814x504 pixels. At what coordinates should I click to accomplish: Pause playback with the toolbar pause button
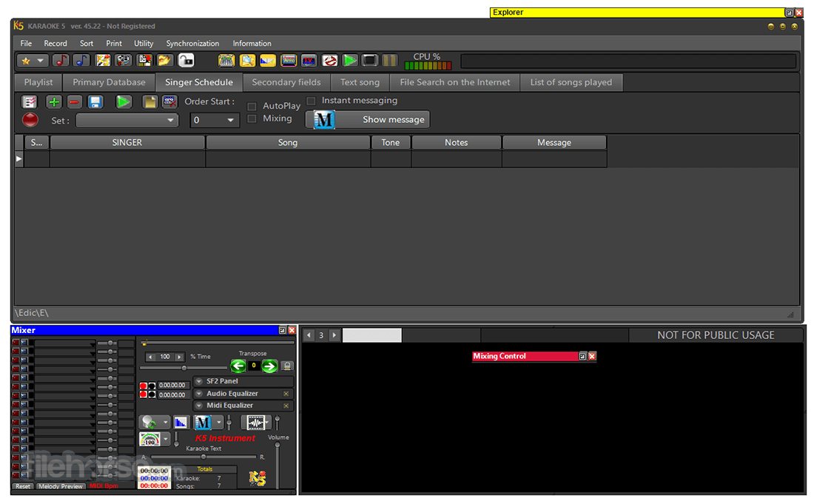point(389,61)
